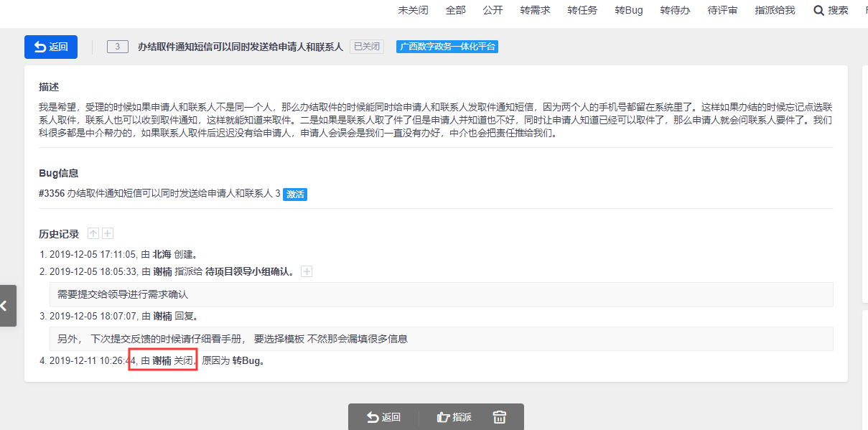Select the 转任务 tab

click(x=582, y=10)
